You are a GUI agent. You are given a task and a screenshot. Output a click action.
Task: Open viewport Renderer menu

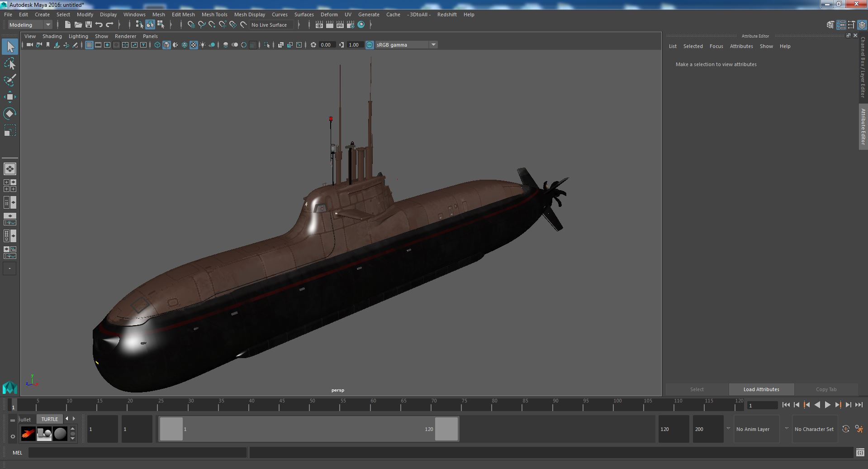125,36
